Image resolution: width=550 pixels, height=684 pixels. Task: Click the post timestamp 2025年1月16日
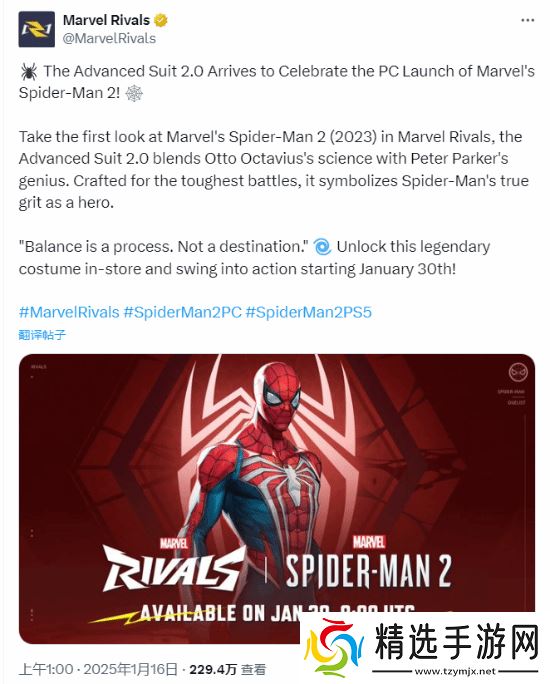[130, 669]
